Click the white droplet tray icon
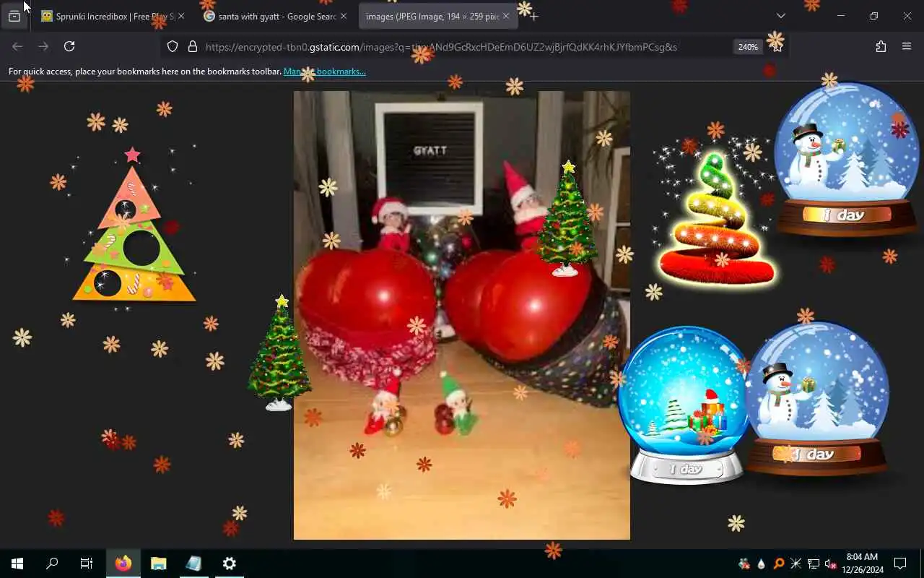This screenshot has height=578, width=924. pos(762,564)
